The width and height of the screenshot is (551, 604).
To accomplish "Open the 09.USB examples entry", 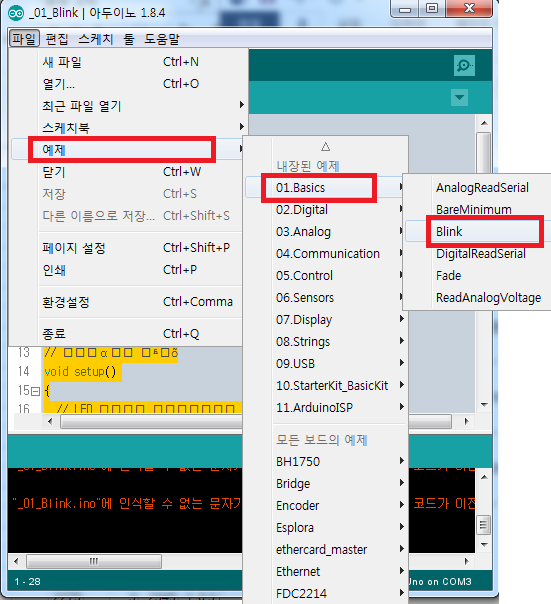I will coord(326,363).
